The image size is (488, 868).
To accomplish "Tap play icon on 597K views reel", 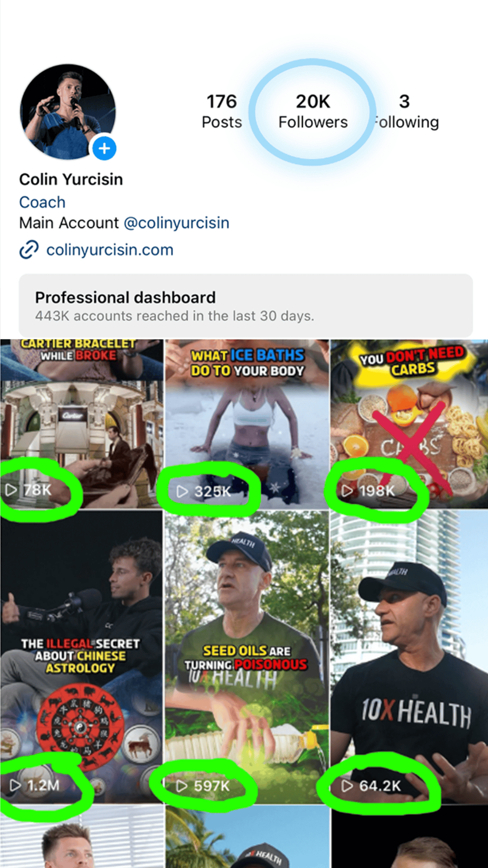I will pyautogui.click(x=182, y=786).
